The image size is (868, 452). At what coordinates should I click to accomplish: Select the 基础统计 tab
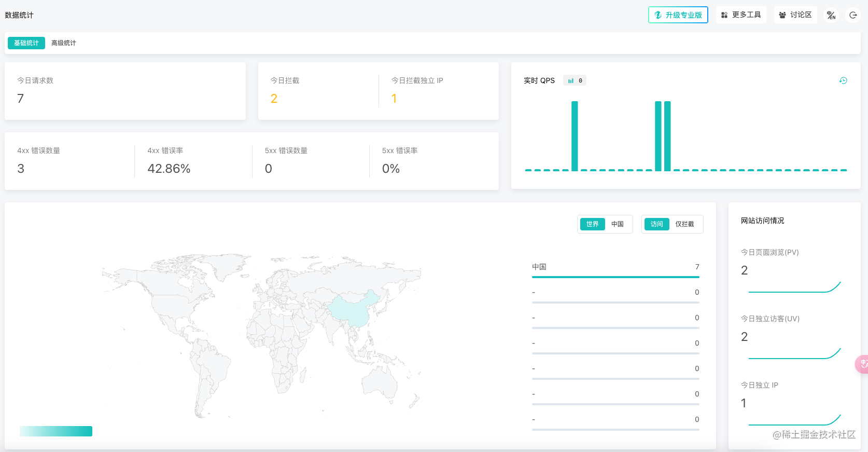click(x=26, y=43)
